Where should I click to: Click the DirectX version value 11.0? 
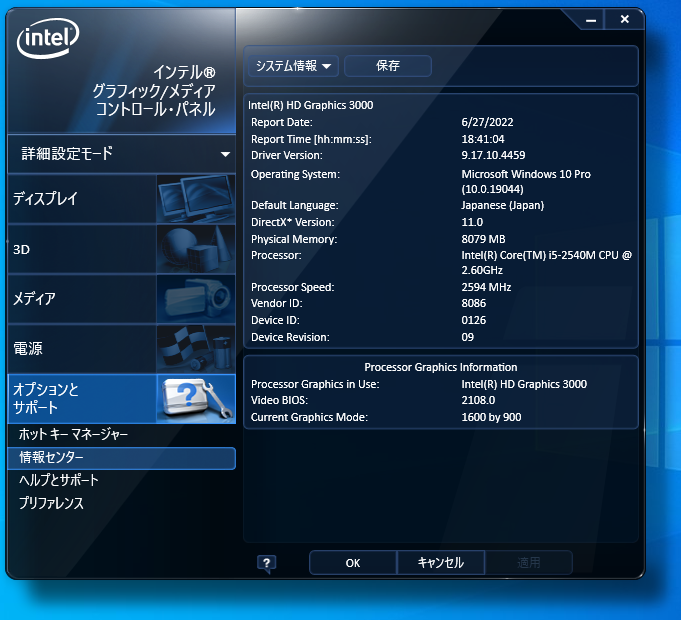pyautogui.click(x=472, y=222)
